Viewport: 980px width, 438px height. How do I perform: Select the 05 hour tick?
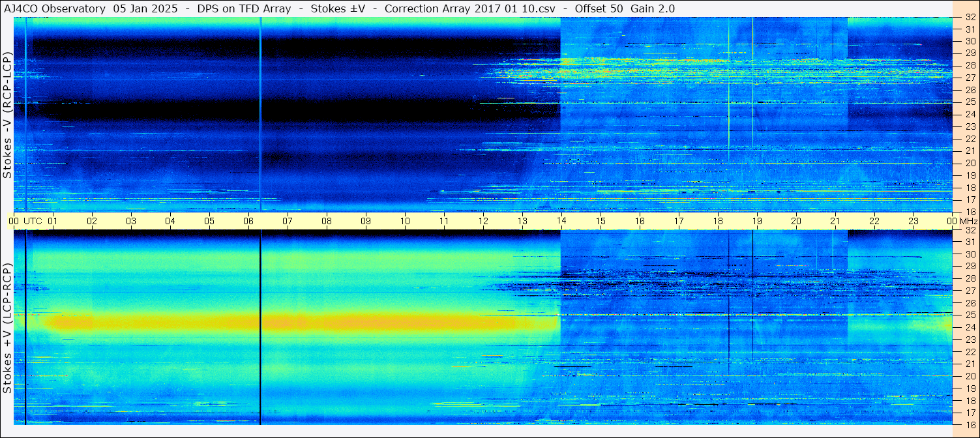[x=209, y=221]
